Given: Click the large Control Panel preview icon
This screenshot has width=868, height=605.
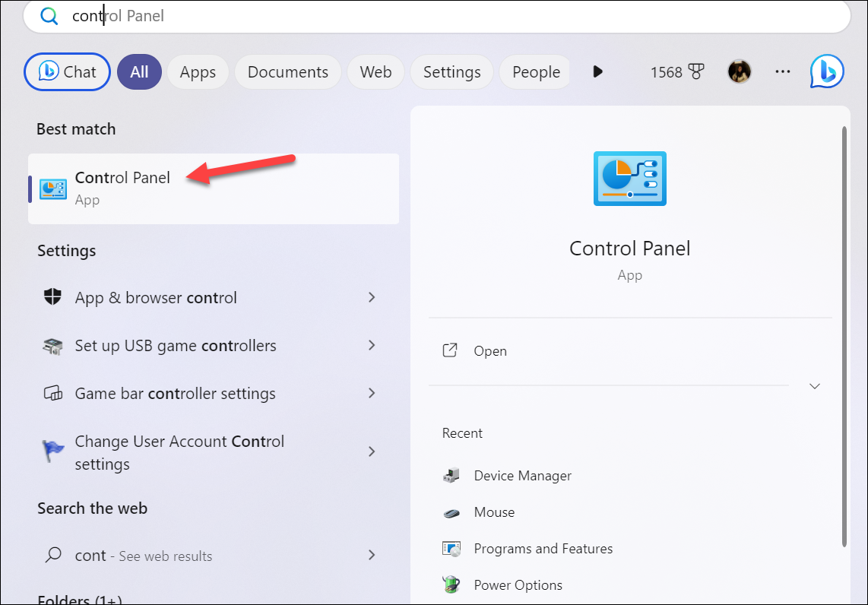Looking at the screenshot, I should tap(630, 179).
